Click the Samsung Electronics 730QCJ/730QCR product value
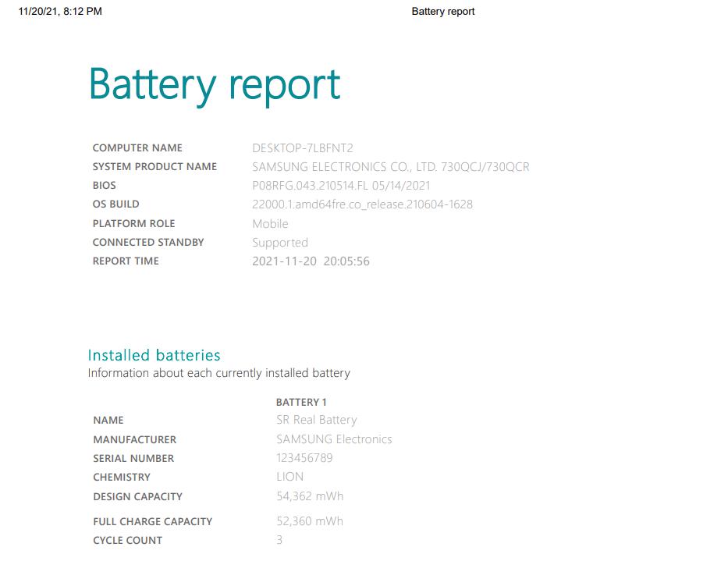The width and height of the screenshot is (728, 579). point(390,166)
